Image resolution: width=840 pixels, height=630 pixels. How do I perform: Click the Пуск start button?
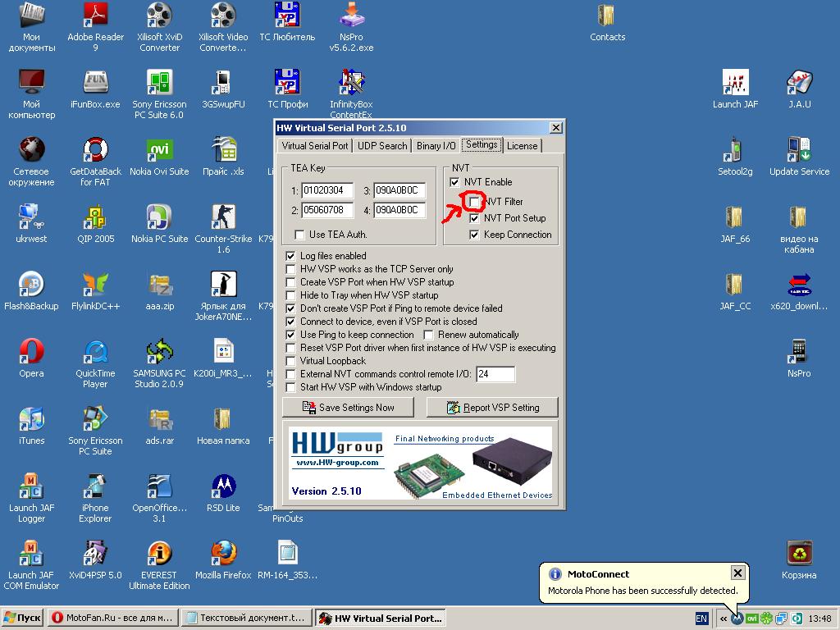click(22, 618)
